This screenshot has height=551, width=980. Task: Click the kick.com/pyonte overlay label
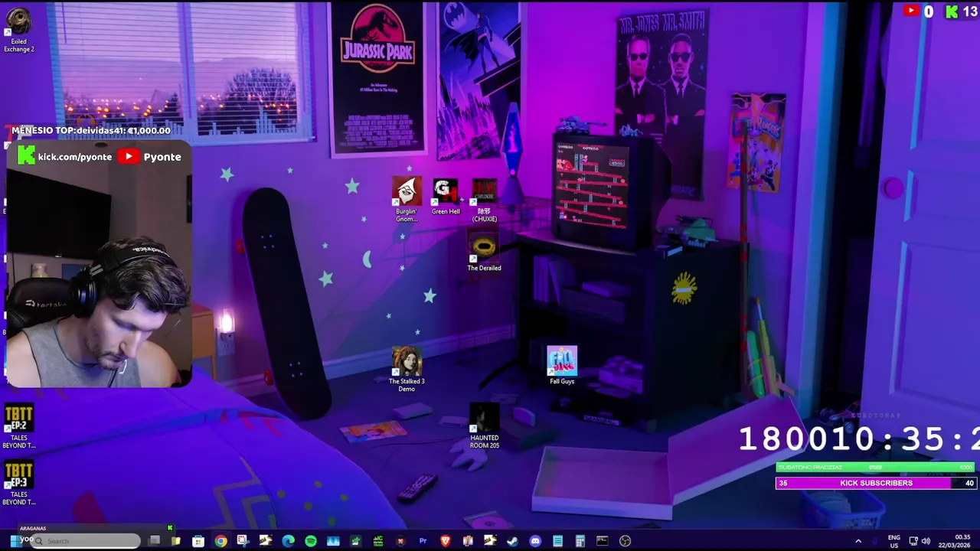(x=75, y=157)
